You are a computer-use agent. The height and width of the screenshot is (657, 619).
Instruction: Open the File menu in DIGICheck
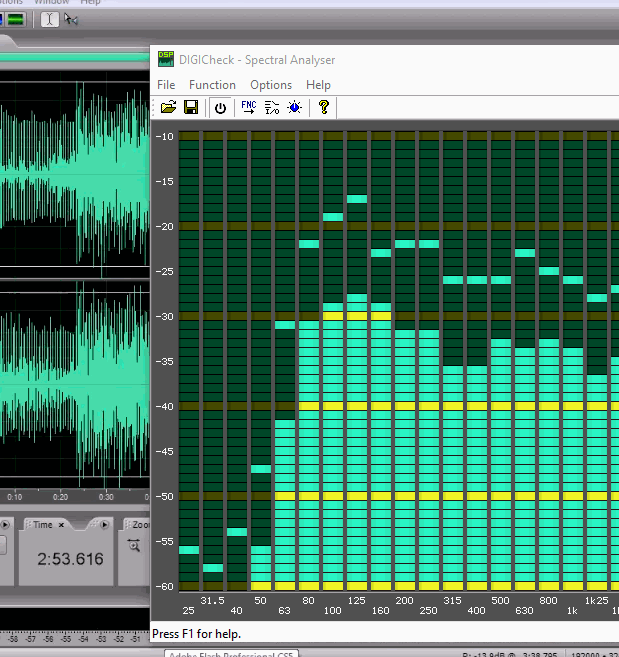click(166, 85)
